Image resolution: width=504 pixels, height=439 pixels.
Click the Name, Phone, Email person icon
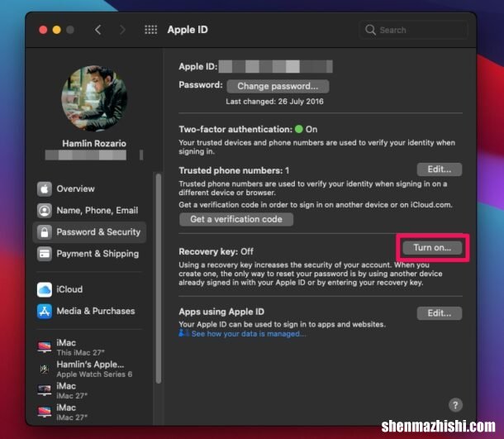coord(45,210)
